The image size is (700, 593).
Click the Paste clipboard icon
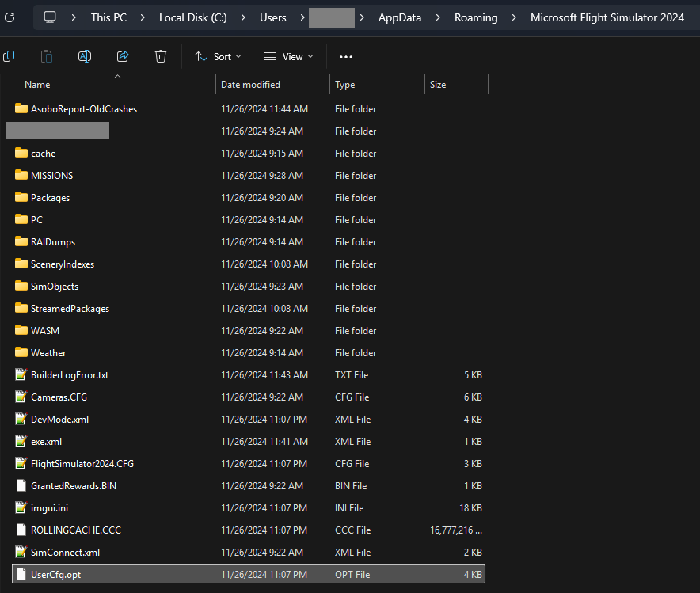tap(47, 57)
